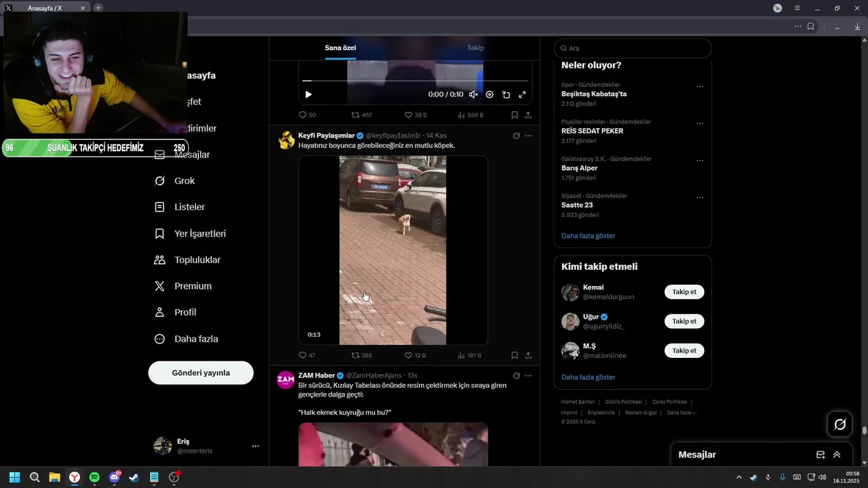
Task: Follow Uğur with Takip et
Action: click(684, 321)
